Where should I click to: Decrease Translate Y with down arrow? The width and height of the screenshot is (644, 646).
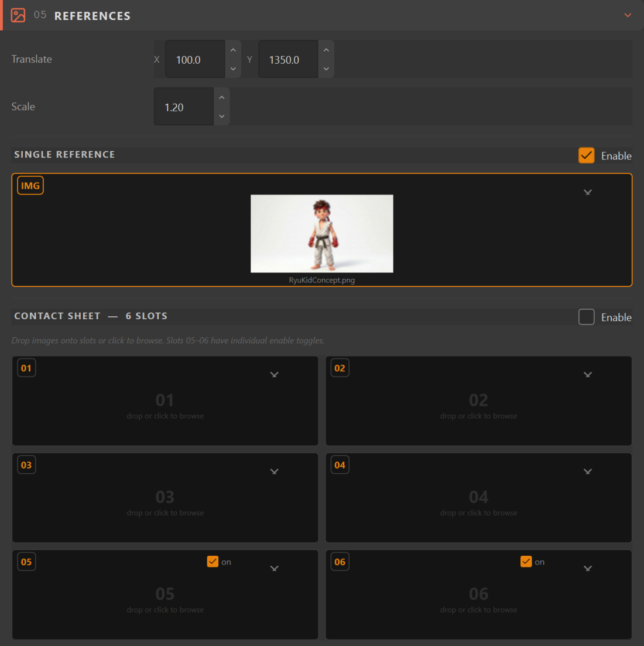point(326,69)
